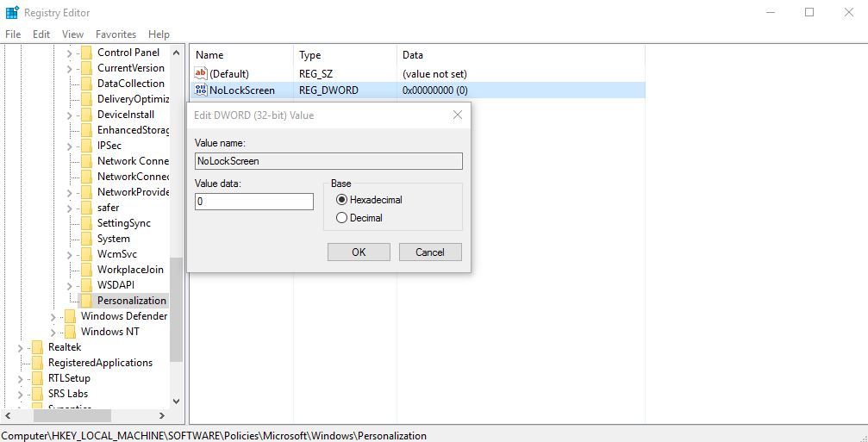Click the Registry Editor title bar icon
Image resolution: width=868 pixels, height=442 pixels.
[12, 12]
